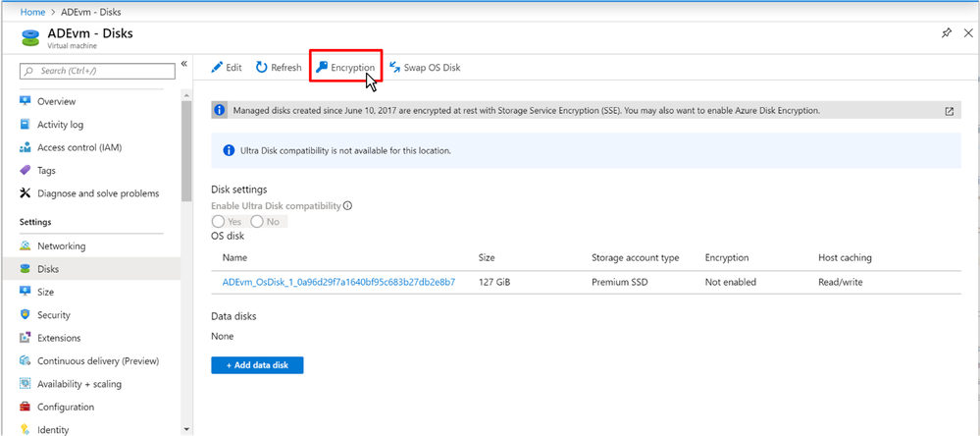Click the Name column header
Viewport: 980px width, 436px height.
pos(235,257)
